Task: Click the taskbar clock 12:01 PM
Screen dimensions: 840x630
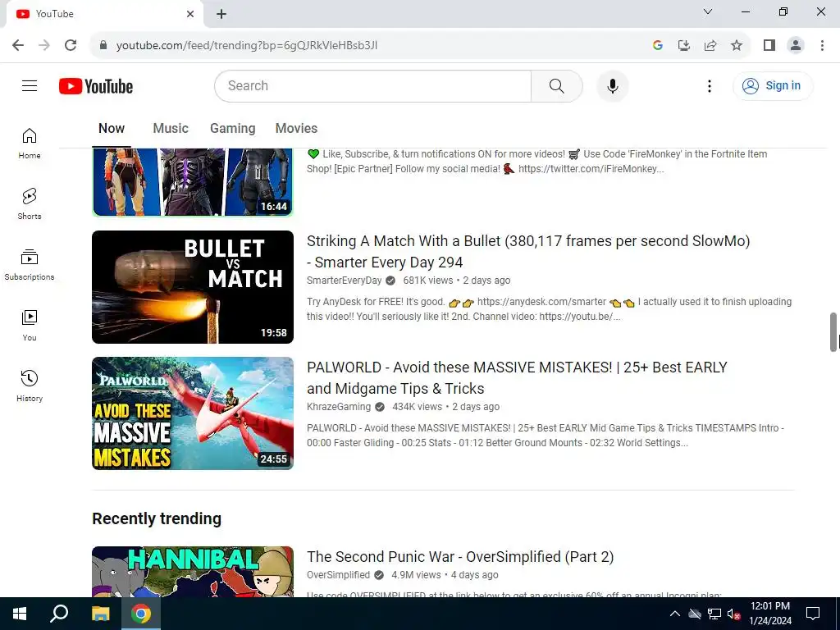Action: [x=769, y=614]
